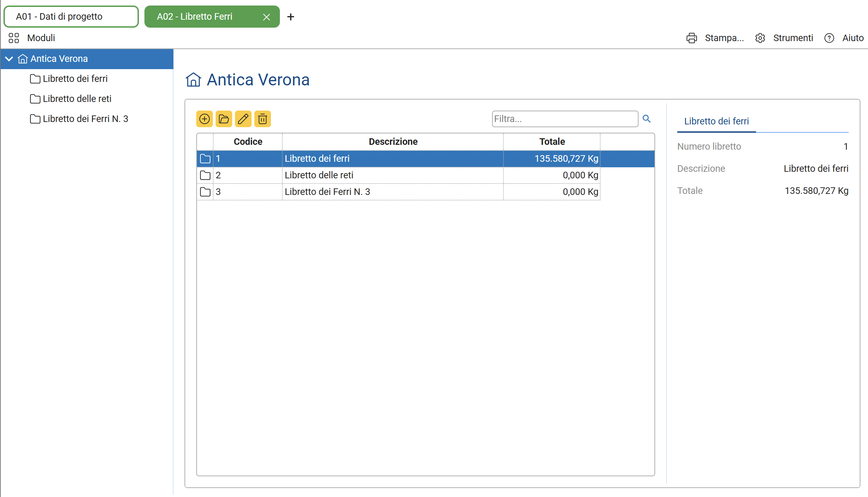Viewport: 868px width, 497px height.
Task: Click the Moduli grid icon
Action: [x=14, y=38]
